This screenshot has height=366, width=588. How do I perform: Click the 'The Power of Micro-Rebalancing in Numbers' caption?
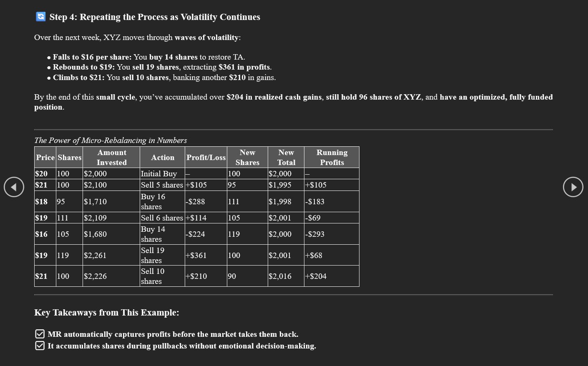pyautogui.click(x=111, y=140)
